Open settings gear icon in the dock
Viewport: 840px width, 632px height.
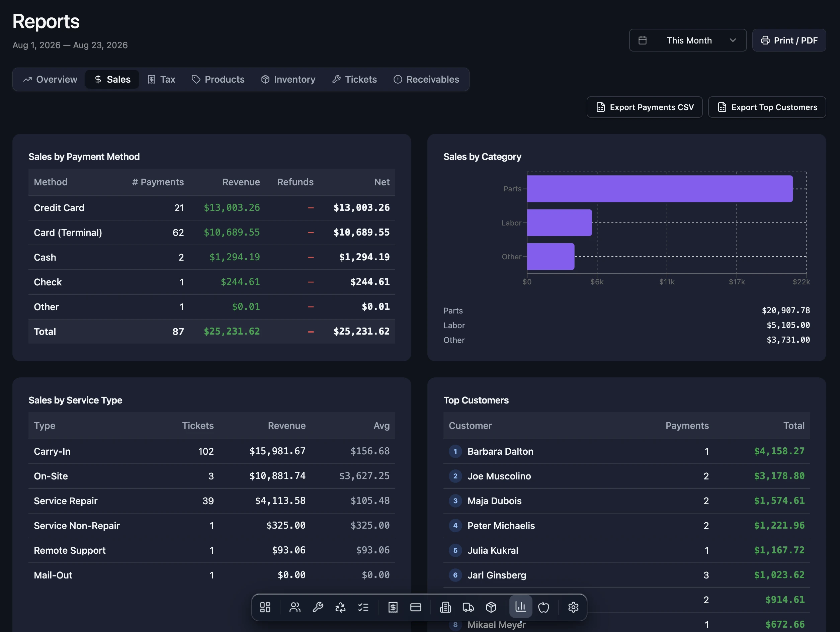pos(573,607)
